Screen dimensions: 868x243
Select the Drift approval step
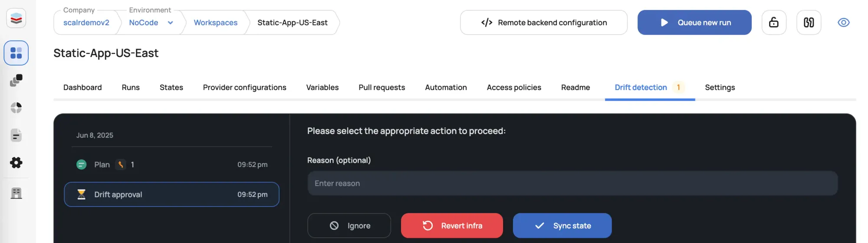click(171, 194)
